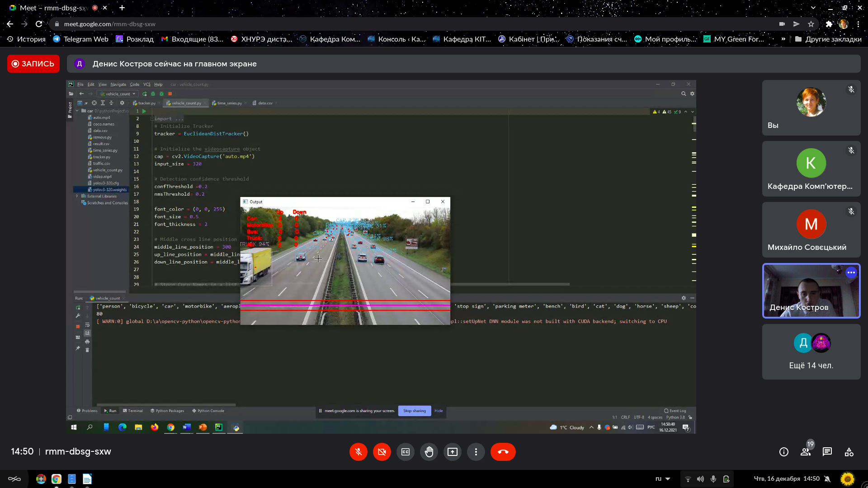Open the present screen button
This screenshot has width=868, height=488.
click(453, 452)
